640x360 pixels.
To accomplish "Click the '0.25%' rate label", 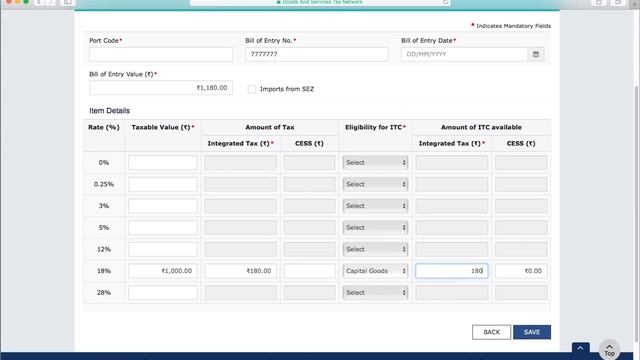I will tap(104, 184).
